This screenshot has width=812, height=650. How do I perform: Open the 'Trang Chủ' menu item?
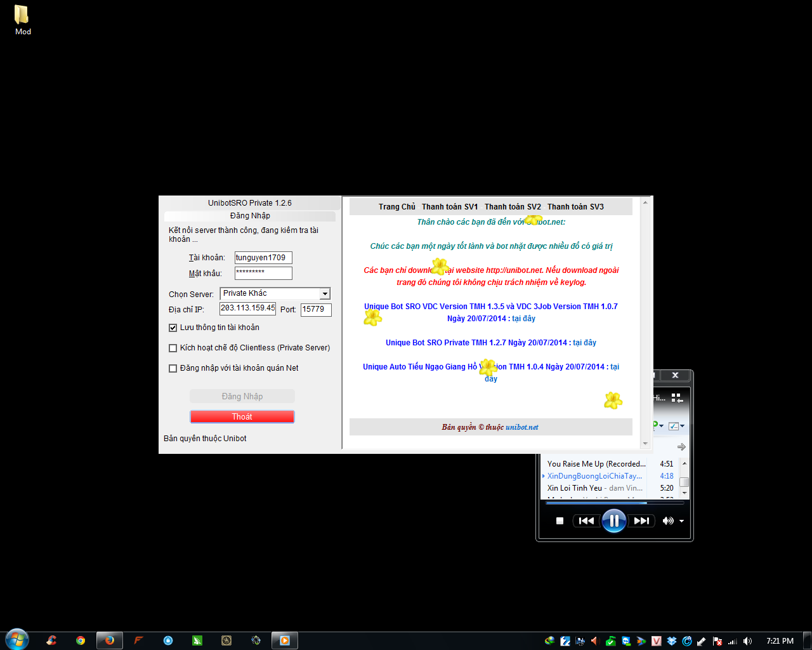[397, 207]
